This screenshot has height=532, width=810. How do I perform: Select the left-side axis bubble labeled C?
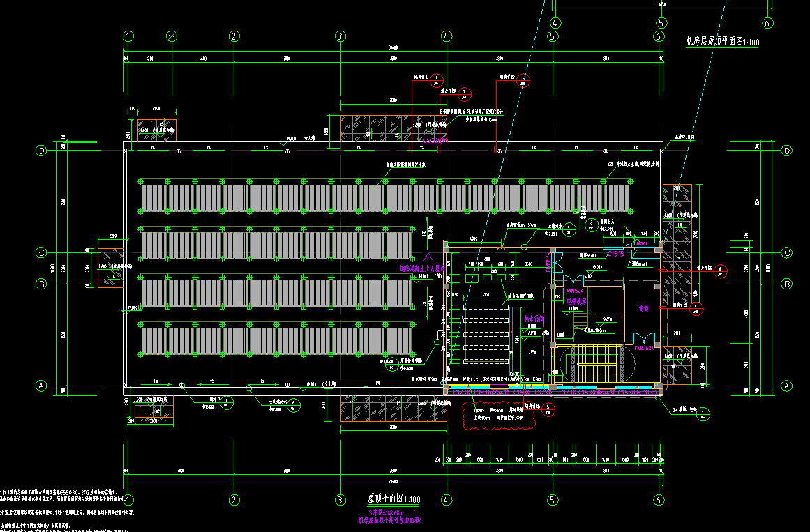click(x=42, y=252)
